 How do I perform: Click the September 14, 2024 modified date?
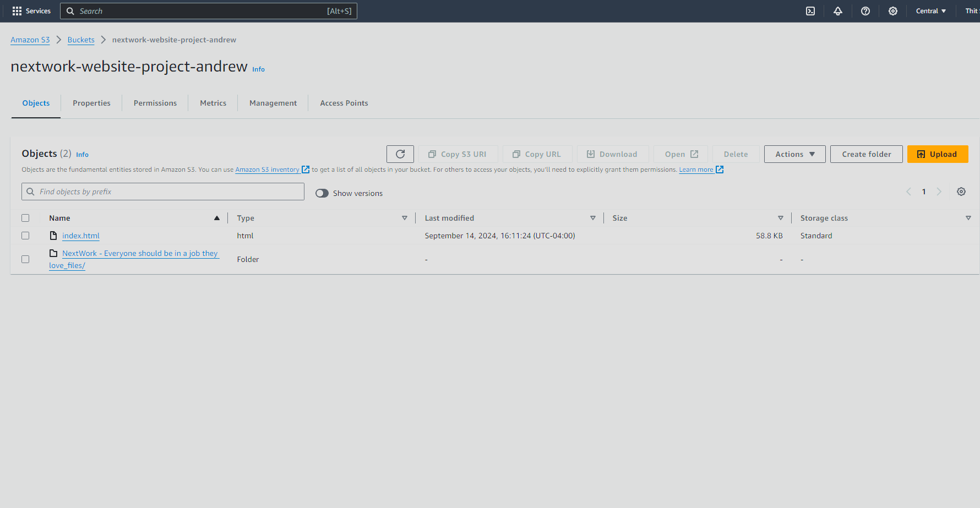[x=500, y=236]
